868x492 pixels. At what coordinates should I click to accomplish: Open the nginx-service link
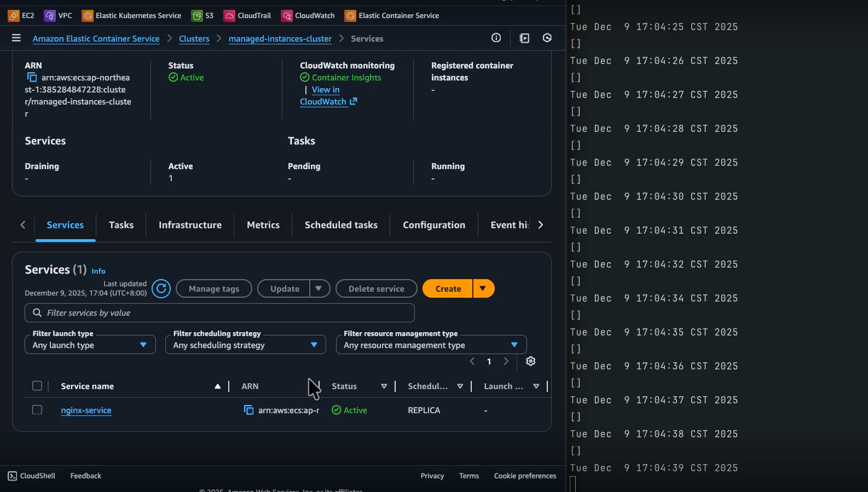[x=86, y=410]
